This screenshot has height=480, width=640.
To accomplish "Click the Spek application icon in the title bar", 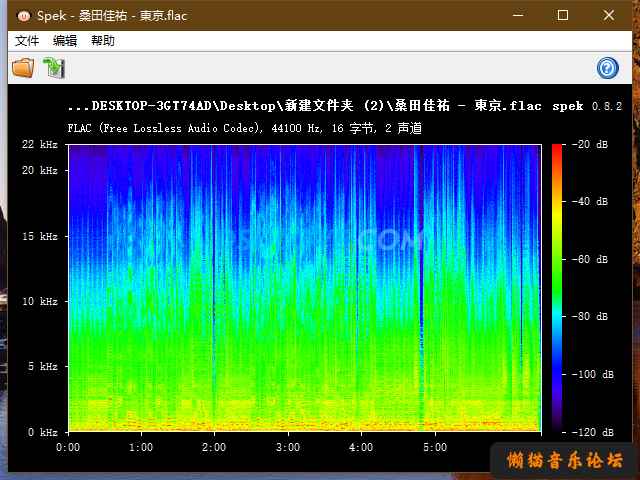I will pyautogui.click(x=24, y=16).
